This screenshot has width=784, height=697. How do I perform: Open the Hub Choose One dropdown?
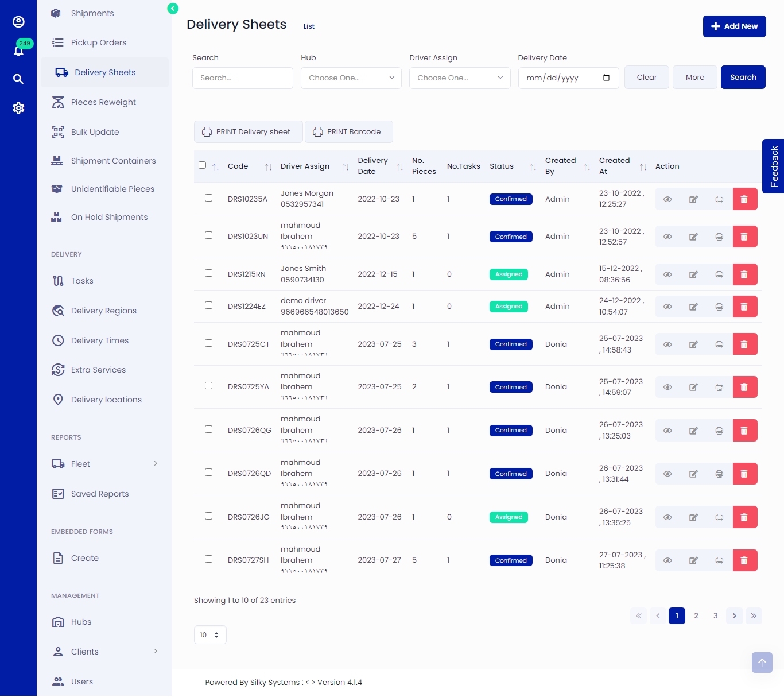coord(351,78)
